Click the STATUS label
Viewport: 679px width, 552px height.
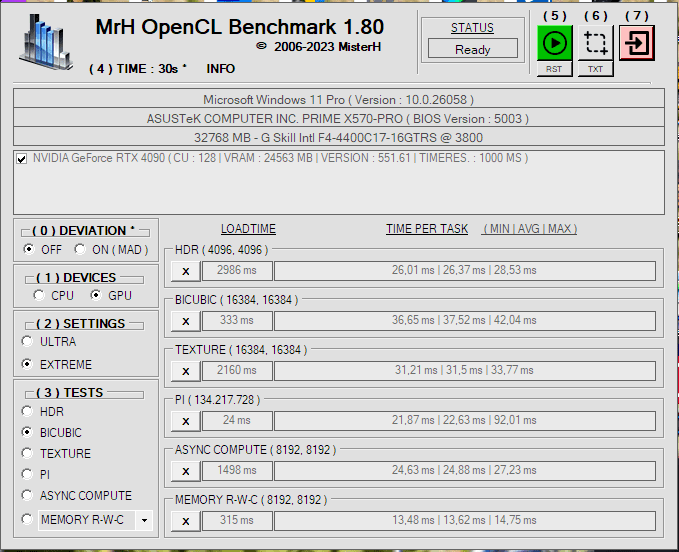472,28
